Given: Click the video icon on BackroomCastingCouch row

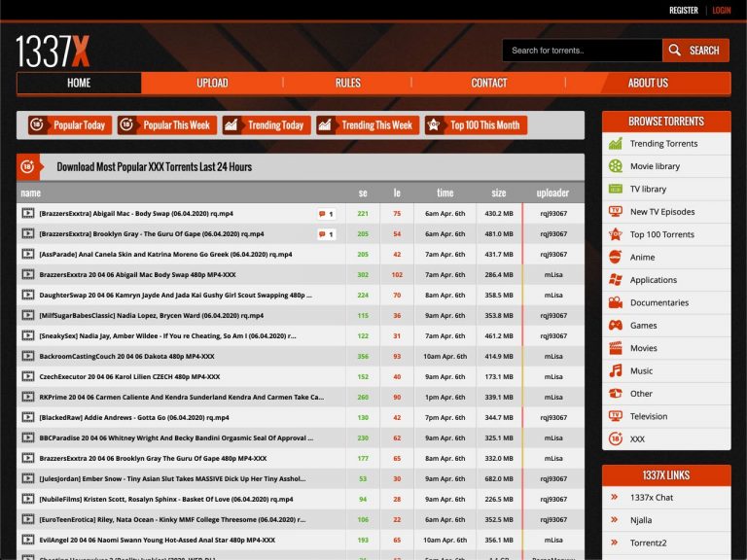Looking at the screenshot, I should [28, 356].
